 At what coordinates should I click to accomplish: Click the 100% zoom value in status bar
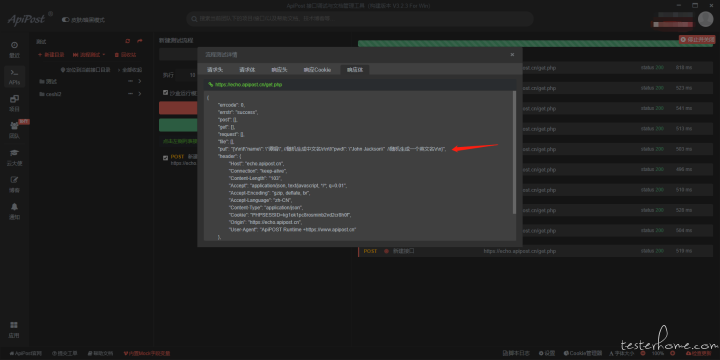click(658, 354)
